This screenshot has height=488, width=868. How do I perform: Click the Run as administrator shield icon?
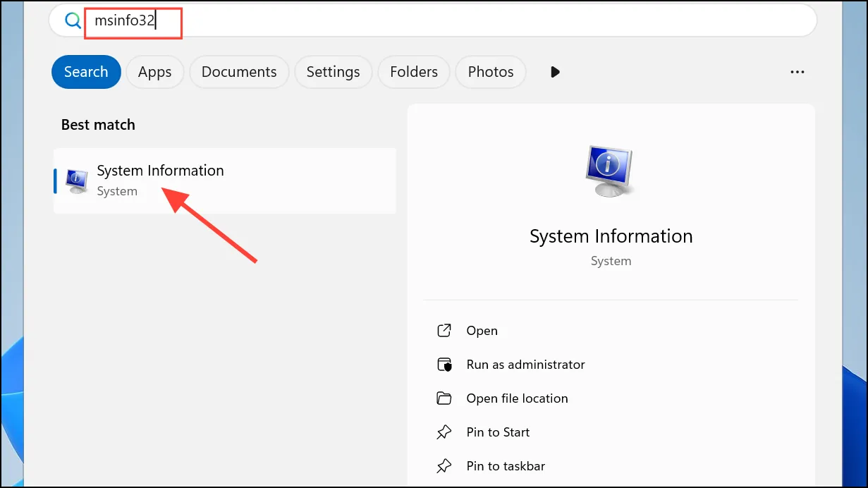pos(444,365)
